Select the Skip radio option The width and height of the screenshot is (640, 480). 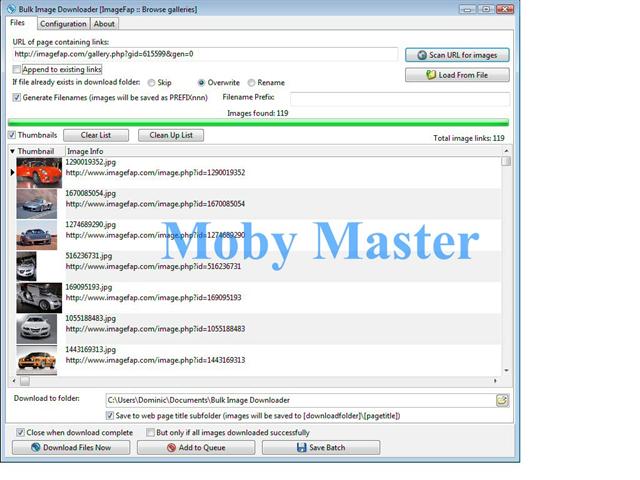(151, 83)
